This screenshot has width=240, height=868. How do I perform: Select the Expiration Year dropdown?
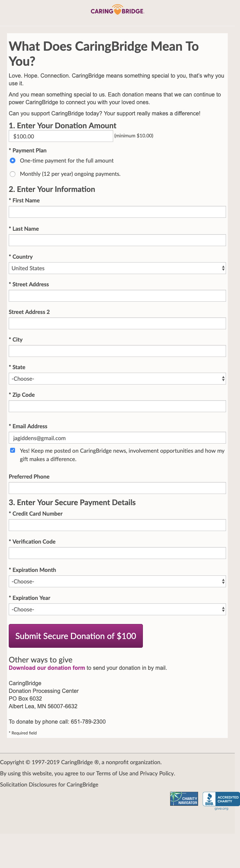[x=117, y=609]
